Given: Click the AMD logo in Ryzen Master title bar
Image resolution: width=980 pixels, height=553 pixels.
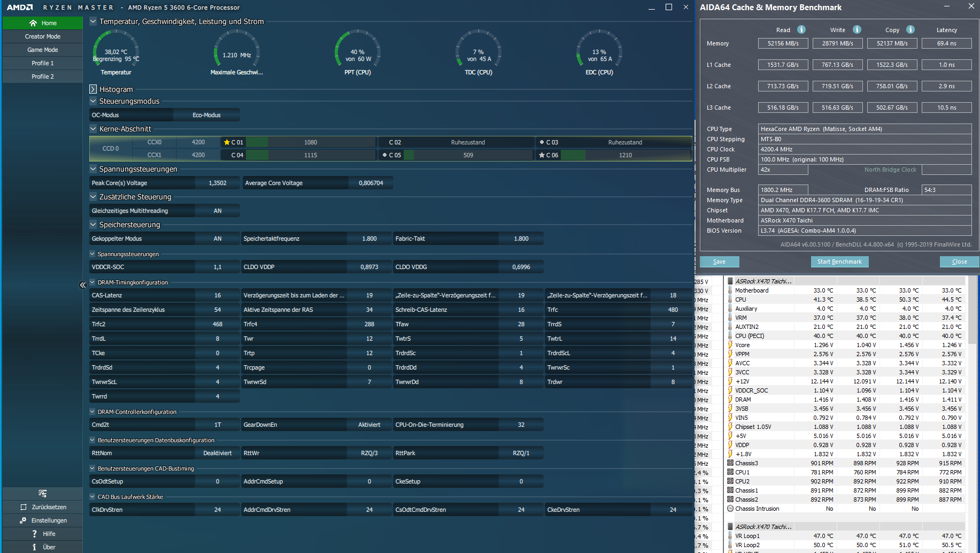Looking at the screenshot, I should click(x=20, y=7).
